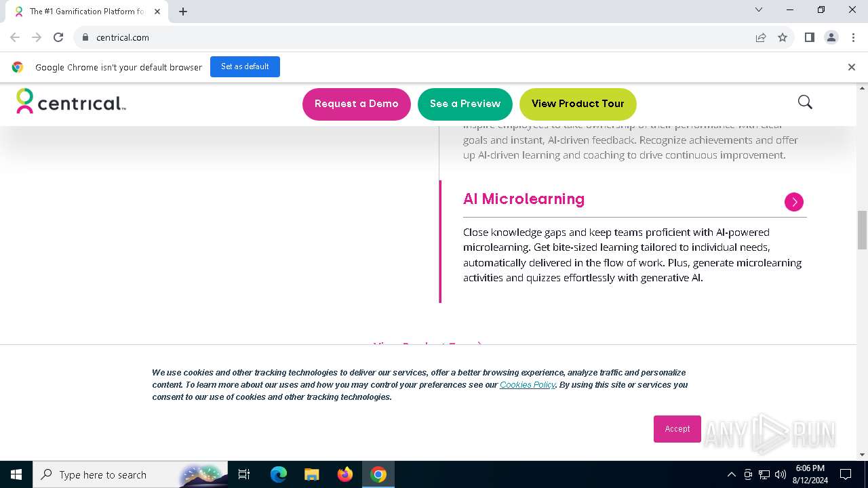The width and height of the screenshot is (868, 488).
Task: Go back with the browser back arrow
Action: click(15, 37)
